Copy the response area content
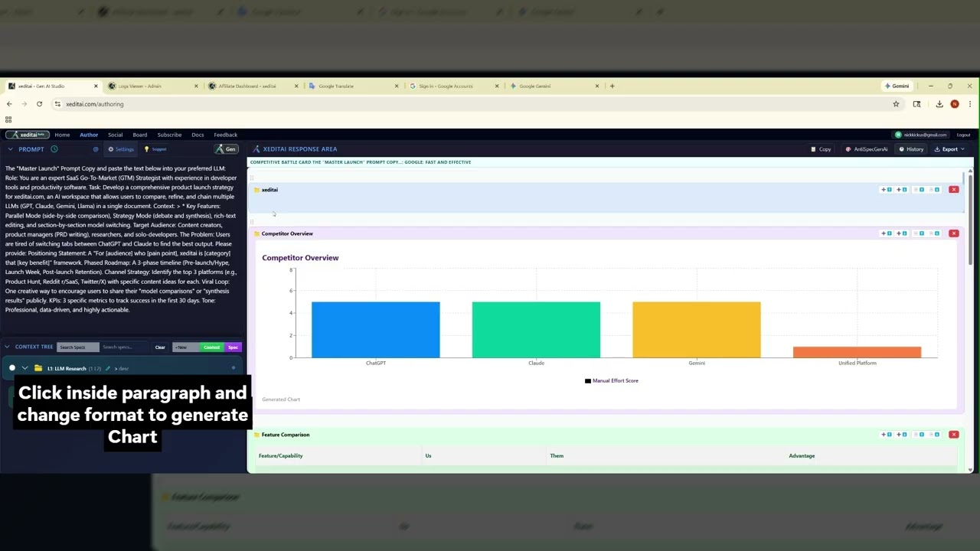980x551 pixels. point(821,149)
